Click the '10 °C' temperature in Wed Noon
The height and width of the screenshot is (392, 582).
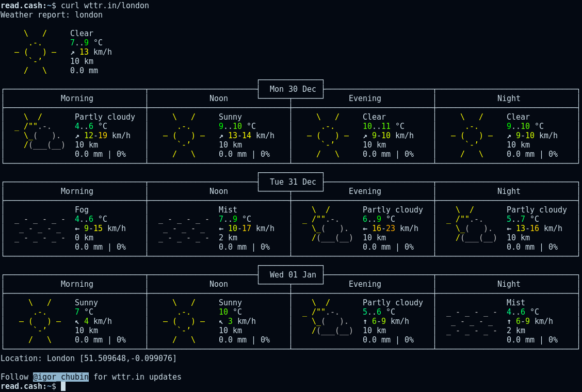[x=230, y=312]
